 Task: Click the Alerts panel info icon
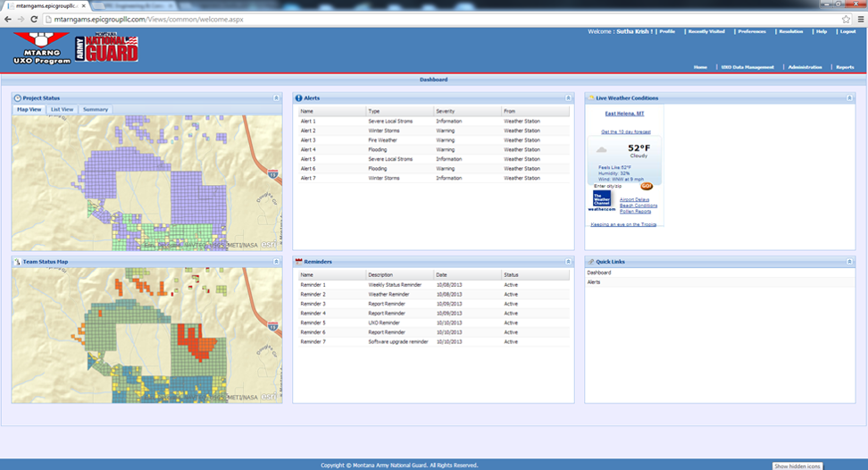click(299, 97)
